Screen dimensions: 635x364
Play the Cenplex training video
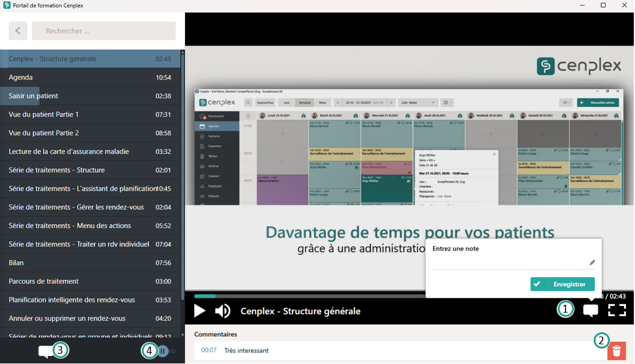200,311
